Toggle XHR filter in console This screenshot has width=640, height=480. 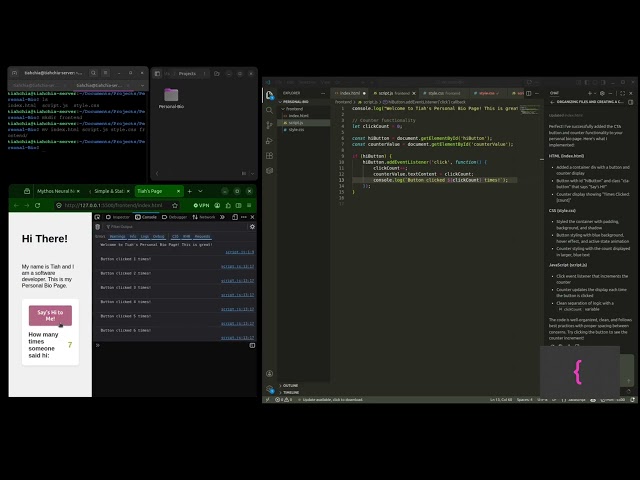187,236
